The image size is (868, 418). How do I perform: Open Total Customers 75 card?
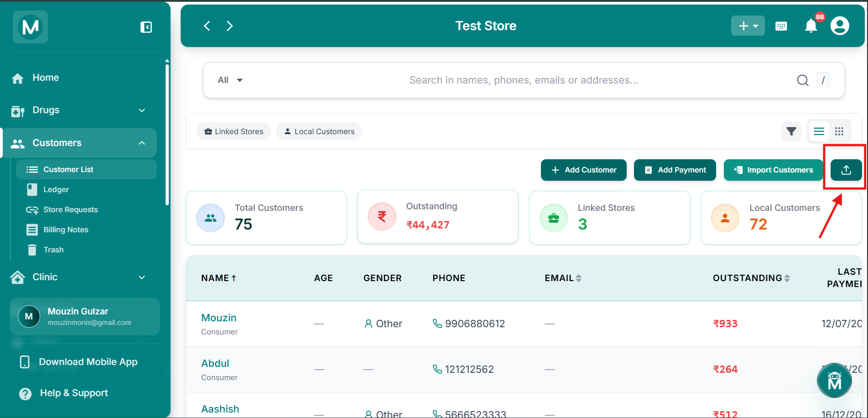point(266,218)
